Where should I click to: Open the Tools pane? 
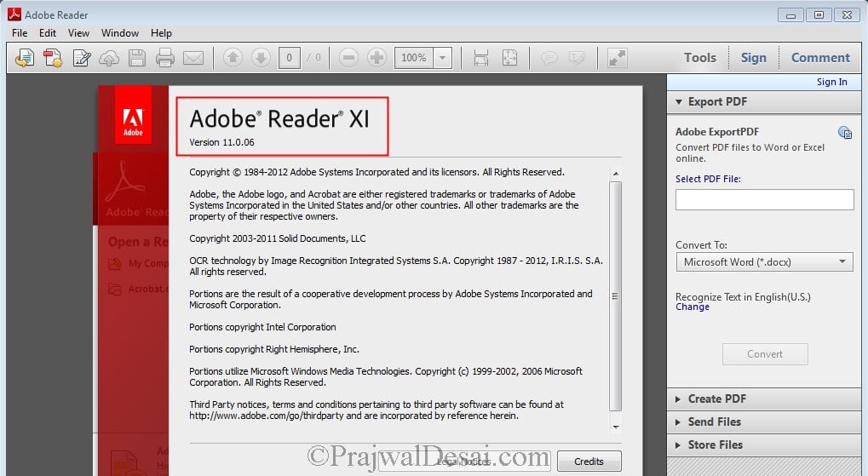(x=699, y=58)
